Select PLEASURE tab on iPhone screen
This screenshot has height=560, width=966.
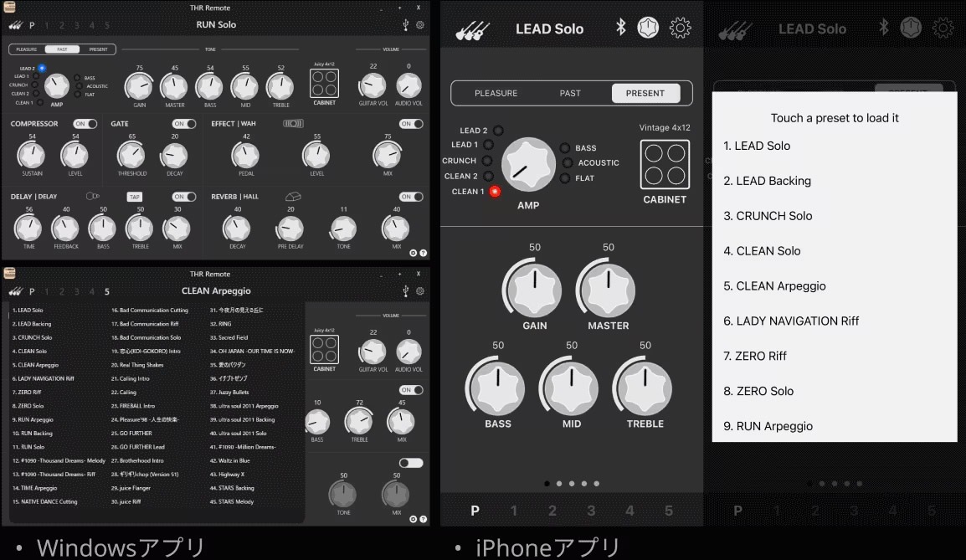coord(496,93)
